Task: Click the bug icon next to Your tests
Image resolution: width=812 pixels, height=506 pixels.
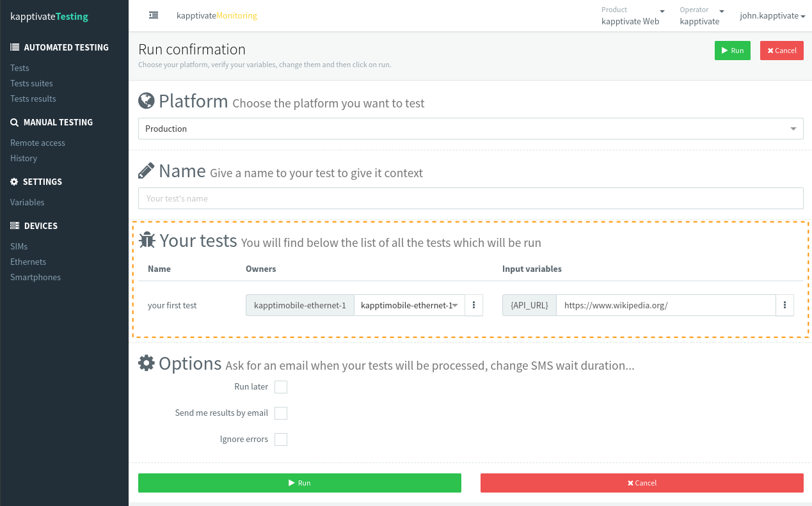Action: (147, 240)
